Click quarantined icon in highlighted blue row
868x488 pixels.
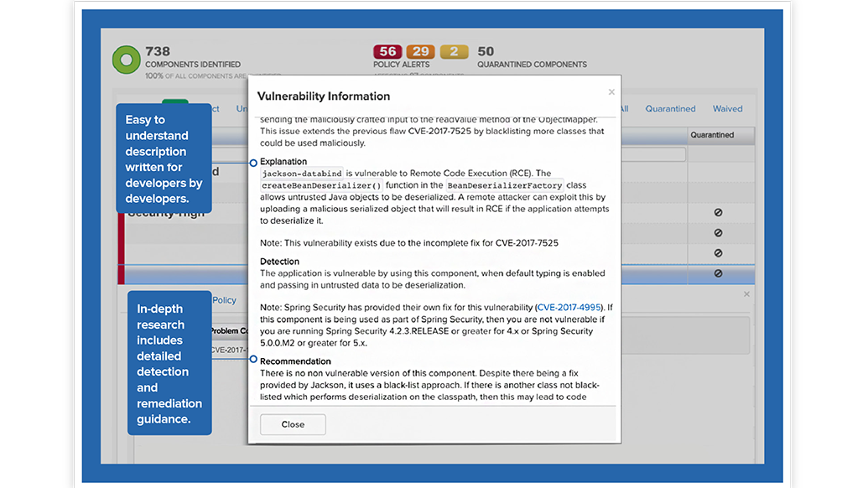[718, 273]
